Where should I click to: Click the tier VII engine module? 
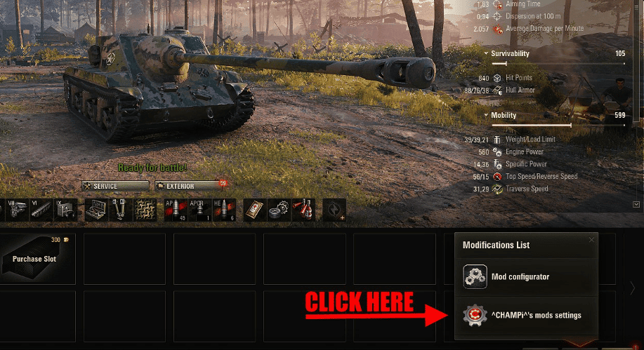pyautogui.click(x=18, y=210)
